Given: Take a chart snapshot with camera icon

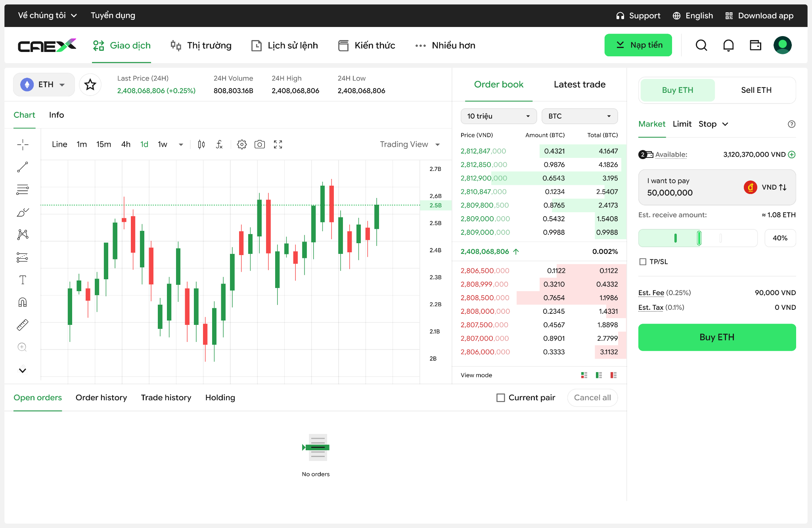Looking at the screenshot, I should [x=260, y=144].
